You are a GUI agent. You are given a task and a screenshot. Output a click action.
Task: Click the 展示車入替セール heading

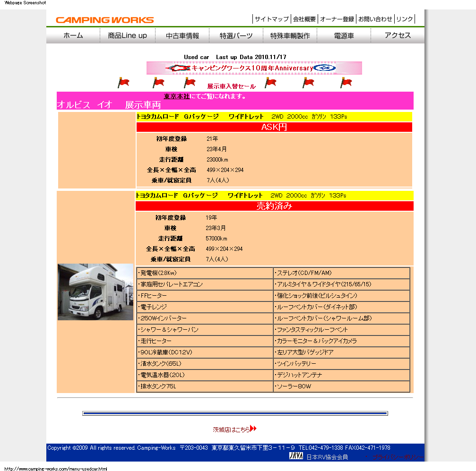[231, 86]
